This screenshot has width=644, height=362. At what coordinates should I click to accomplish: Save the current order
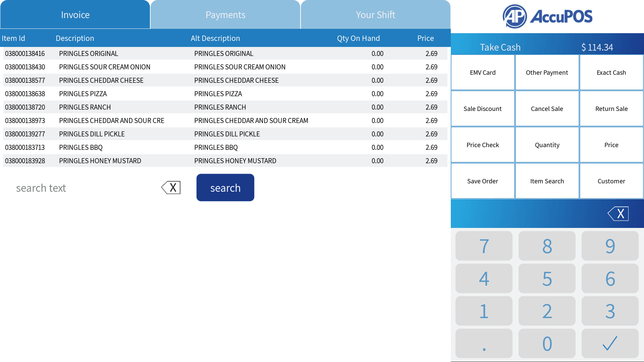[x=483, y=181]
